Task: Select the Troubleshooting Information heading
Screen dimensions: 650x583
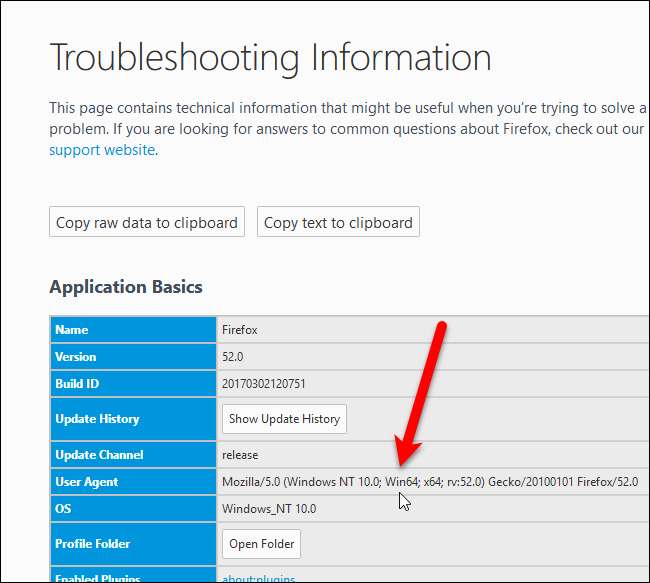Action: 271,58
